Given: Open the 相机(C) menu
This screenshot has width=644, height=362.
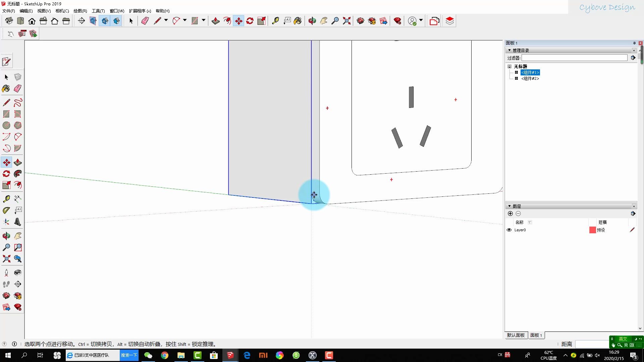Looking at the screenshot, I should [x=62, y=11].
